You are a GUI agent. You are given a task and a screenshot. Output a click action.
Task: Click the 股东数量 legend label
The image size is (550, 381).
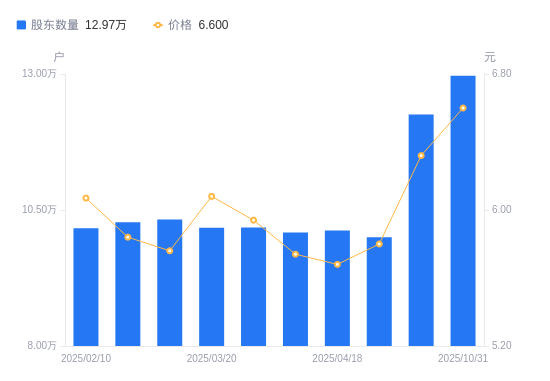(x=55, y=25)
